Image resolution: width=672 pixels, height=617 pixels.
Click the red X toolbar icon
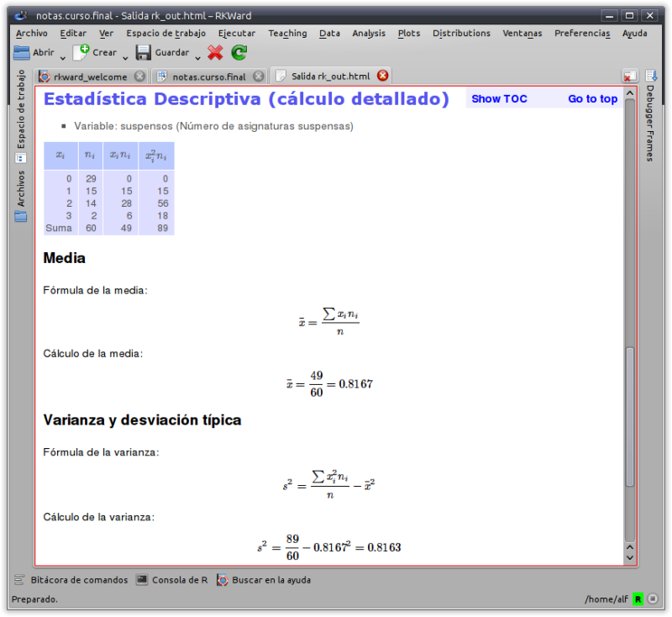coord(215,52)
